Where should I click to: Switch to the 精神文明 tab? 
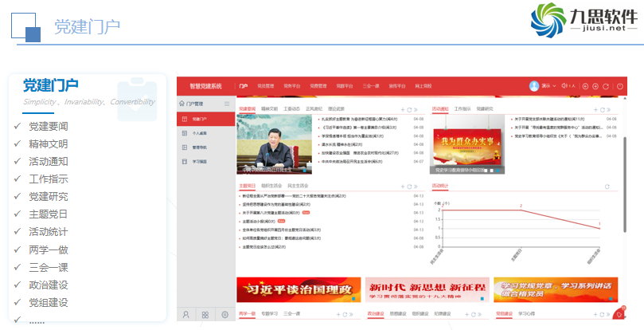pos(269,108)
